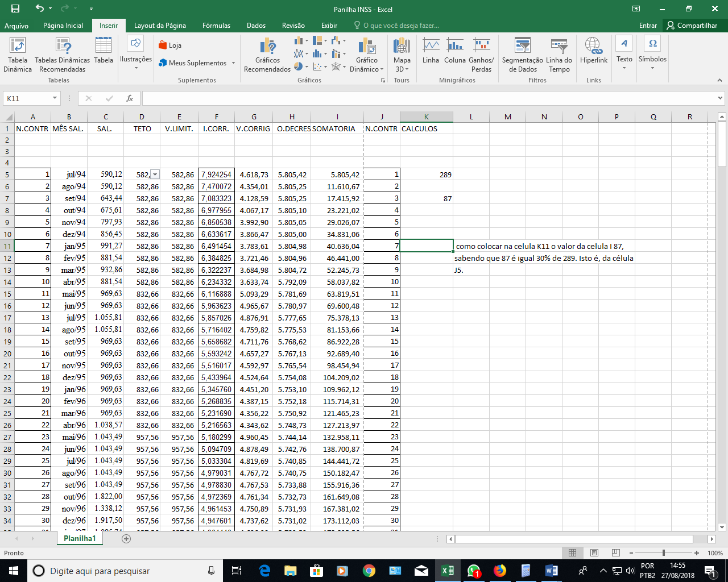Add a Segmentação de Dados slicer

pos(523,55)
